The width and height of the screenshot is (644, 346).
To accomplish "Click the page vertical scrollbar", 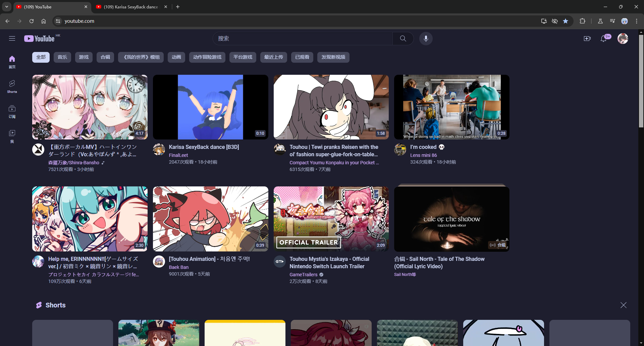I will tap(641, 80).
